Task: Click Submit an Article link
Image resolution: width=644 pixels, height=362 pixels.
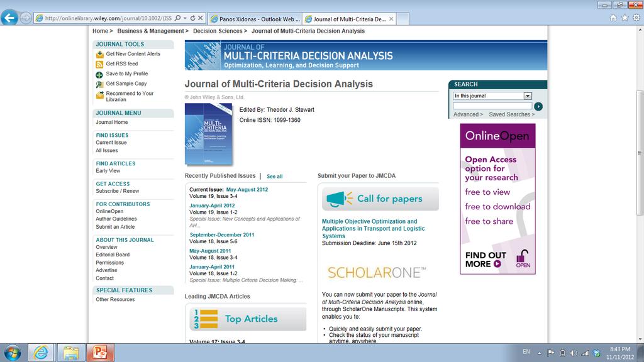Action: point(115,227)
